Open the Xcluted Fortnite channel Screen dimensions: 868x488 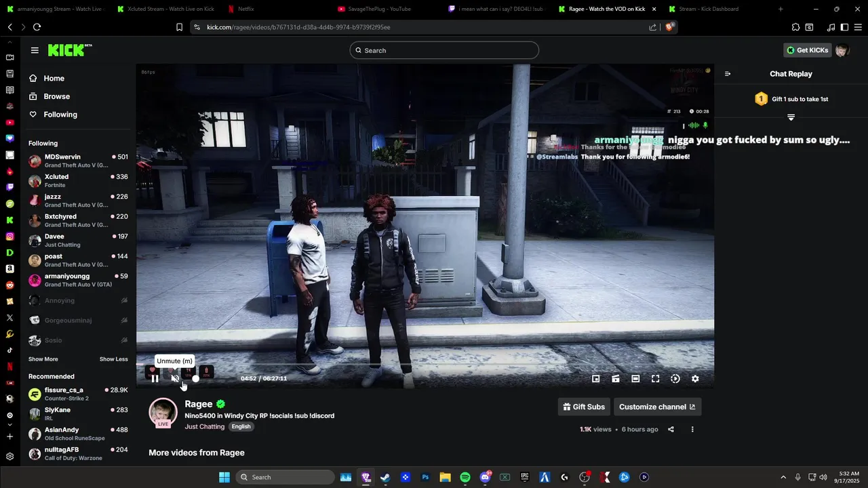[78, 180]
